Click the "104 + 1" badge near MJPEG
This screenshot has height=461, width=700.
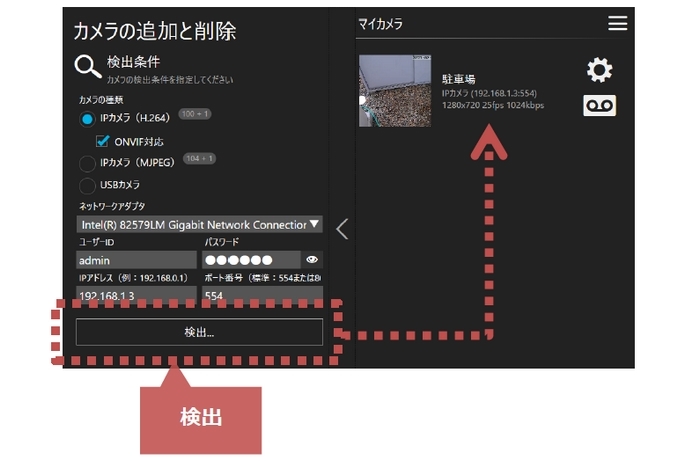199,159
